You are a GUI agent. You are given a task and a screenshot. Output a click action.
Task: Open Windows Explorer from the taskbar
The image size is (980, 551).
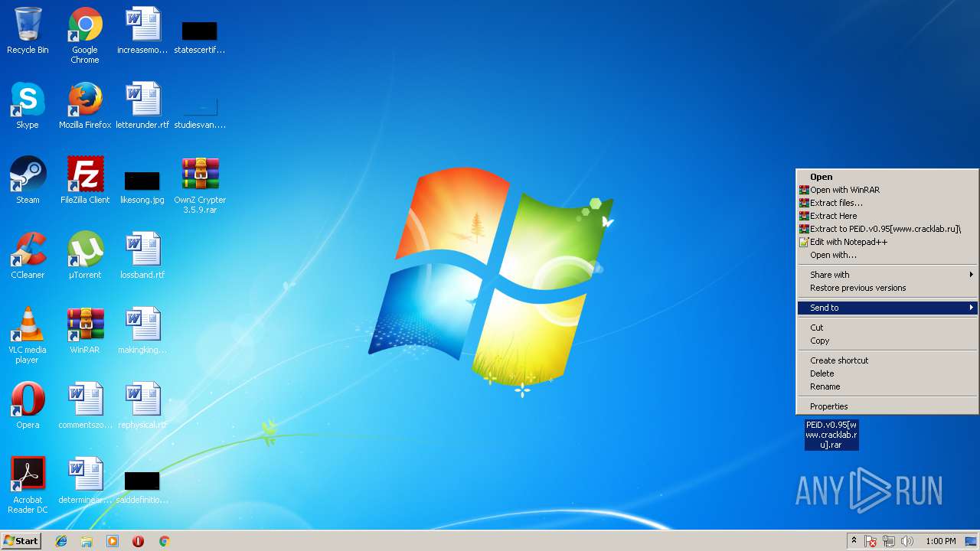tap(87, 541)
